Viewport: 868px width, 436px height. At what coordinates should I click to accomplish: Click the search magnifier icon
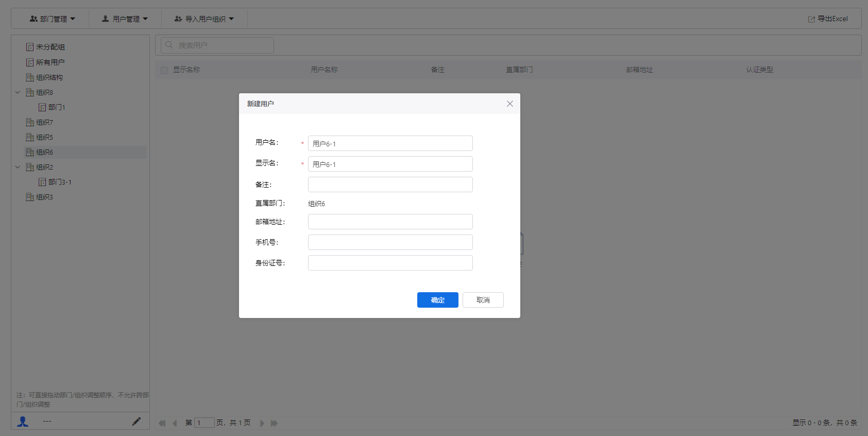[169, 45]
